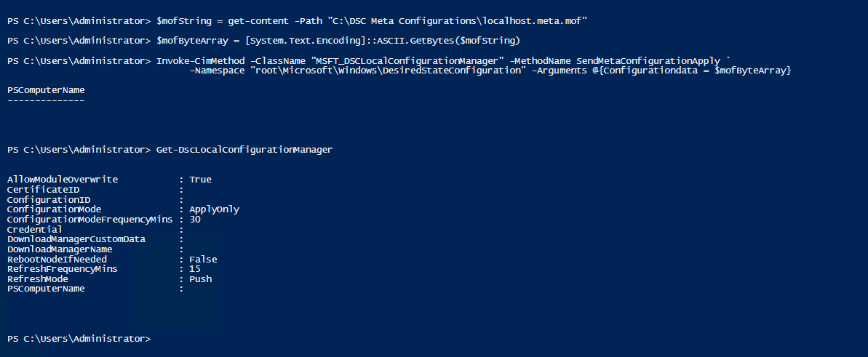The image size is (868, 357).
Task: Click the True value beside AllowModuleOverwrite
Action: pos(200,180)
